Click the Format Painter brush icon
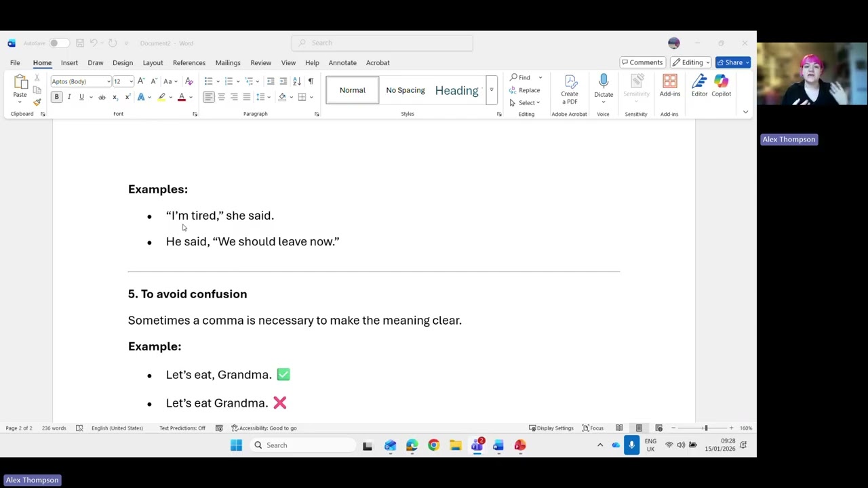 pyautogui.click(x=37, y=102)
